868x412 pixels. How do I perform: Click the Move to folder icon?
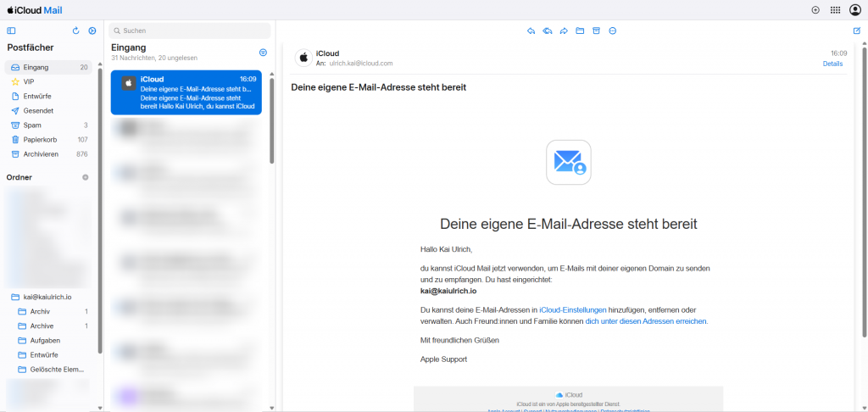(x=580, y=31)
